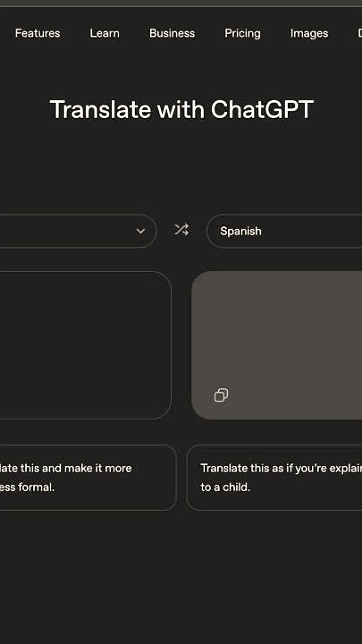Visit the Business section
This screenshot has height=644, width=362.
172,33
